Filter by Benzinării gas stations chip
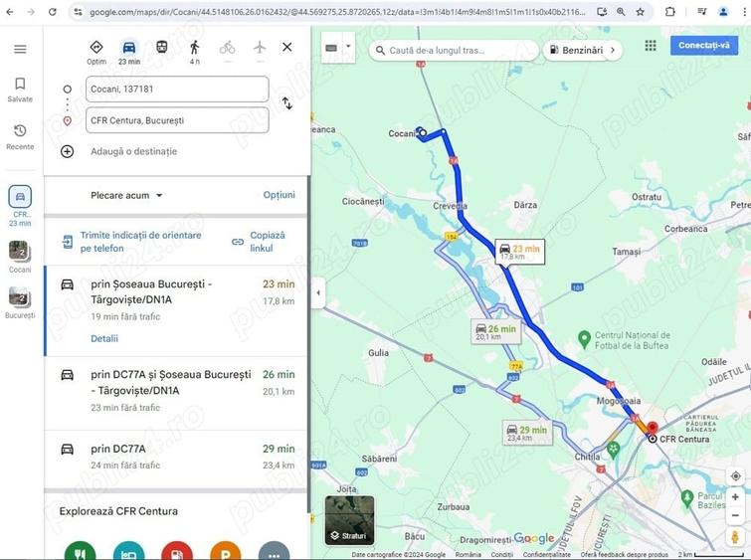Viewport: 751px width, 560px height. (577, 50)
